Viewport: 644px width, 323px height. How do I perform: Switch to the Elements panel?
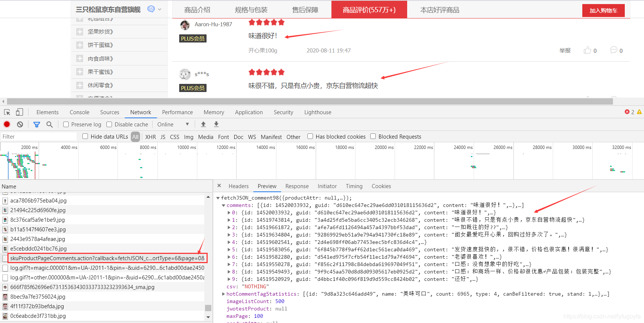point(47,112)
